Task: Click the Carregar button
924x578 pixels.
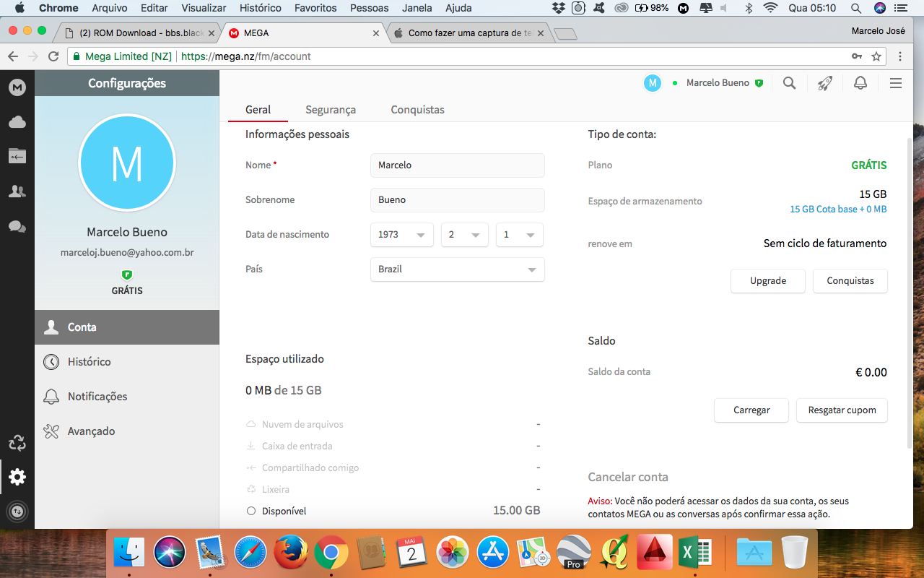Action: tap(751, 410)
